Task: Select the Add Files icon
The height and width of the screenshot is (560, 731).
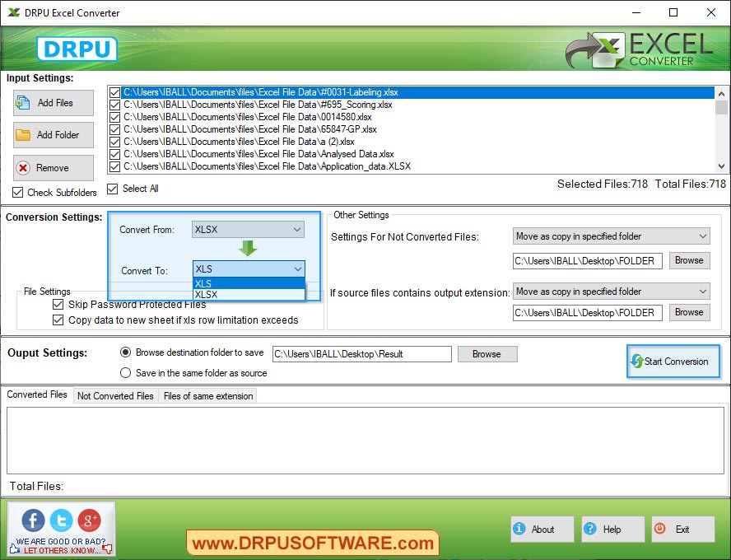Action: point(23,102)
